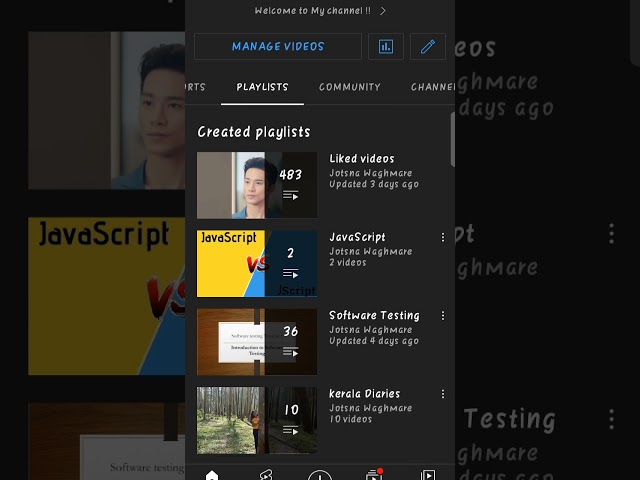Click the Manage Videos button
The width and height of the screenshot is (640, 480).
278,47
